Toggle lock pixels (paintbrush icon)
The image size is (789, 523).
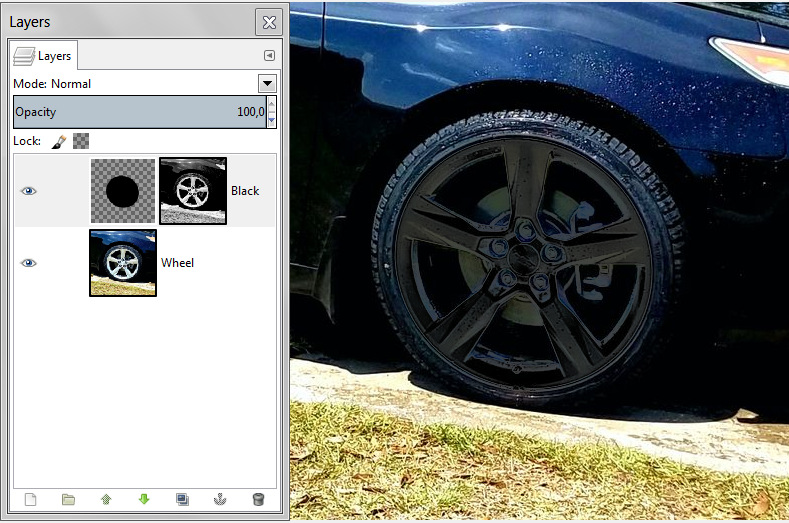[59, 141]
